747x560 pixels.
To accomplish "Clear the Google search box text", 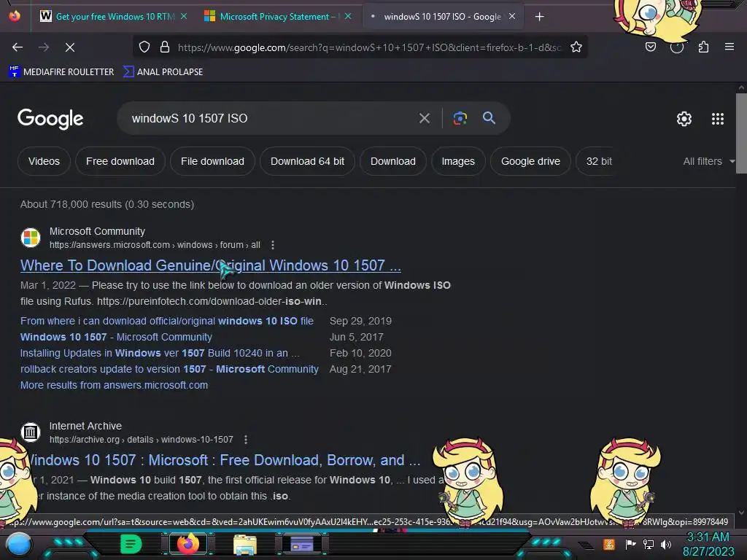I will [424, 118].
